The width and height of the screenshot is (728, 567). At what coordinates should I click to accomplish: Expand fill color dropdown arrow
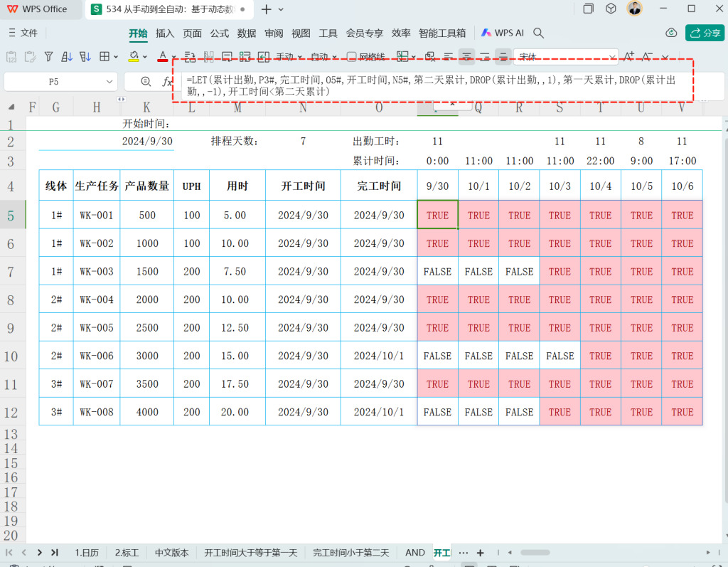(145, 57)
